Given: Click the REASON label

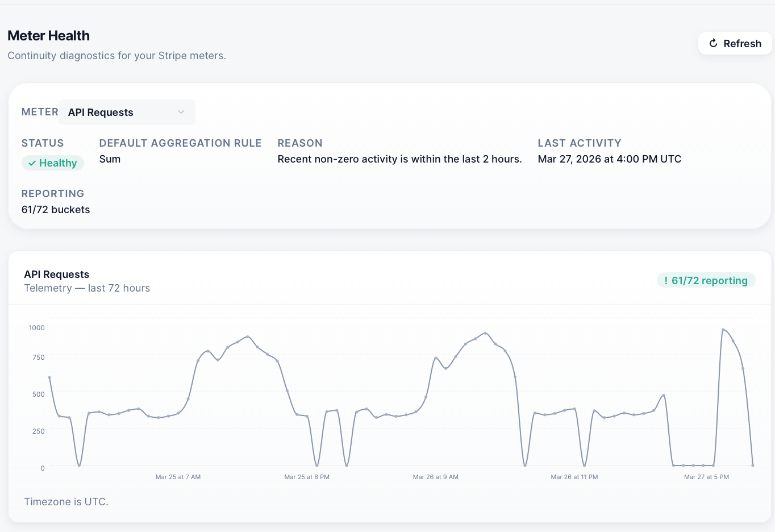Looking at the screenshot, I should pyautogui.click(x=300, y=143).
